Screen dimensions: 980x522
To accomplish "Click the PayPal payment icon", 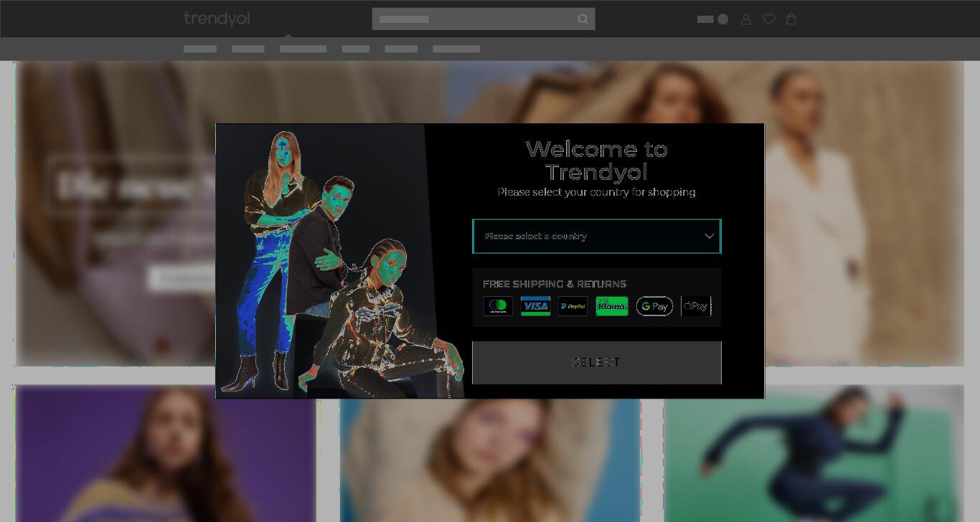I will [x=573, y=306].
